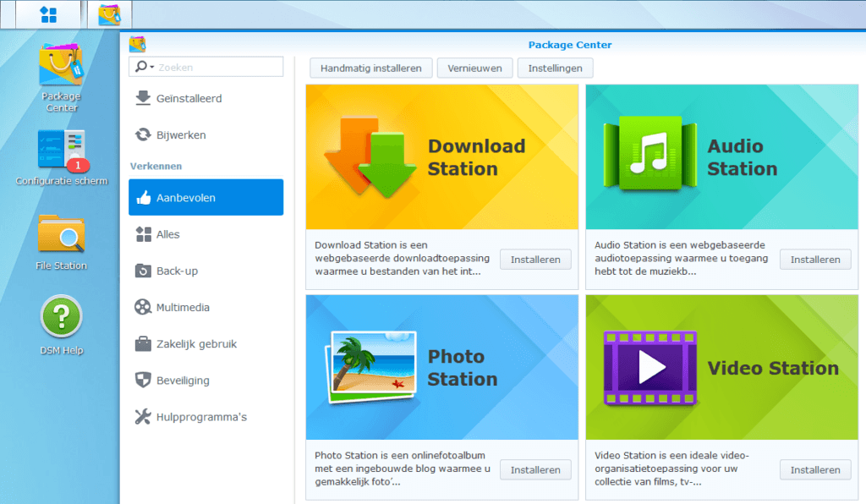The width and height of the screenshot is (866, 504).
Task: Open the Back-up category
Action: pos(206,271)
